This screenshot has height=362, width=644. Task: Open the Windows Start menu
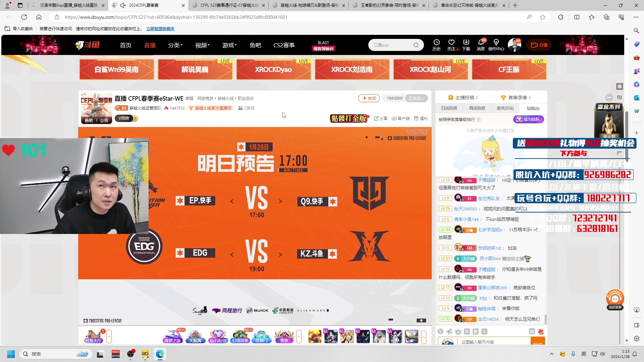11,354
